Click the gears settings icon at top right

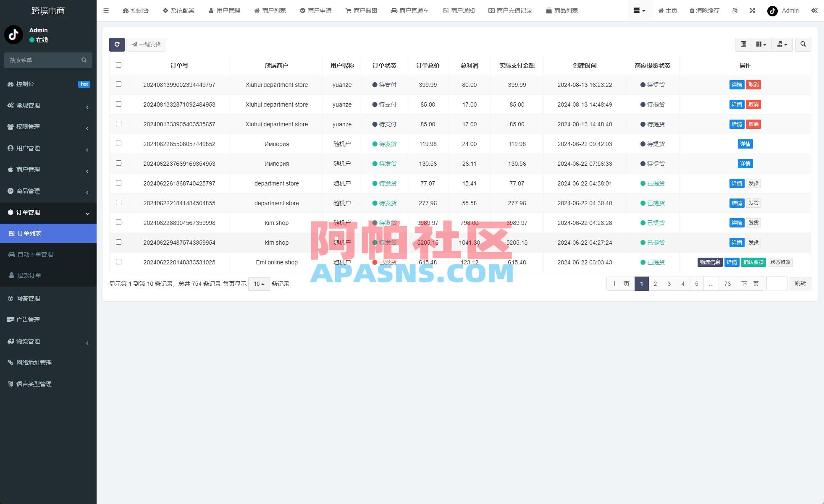point(815,10)
